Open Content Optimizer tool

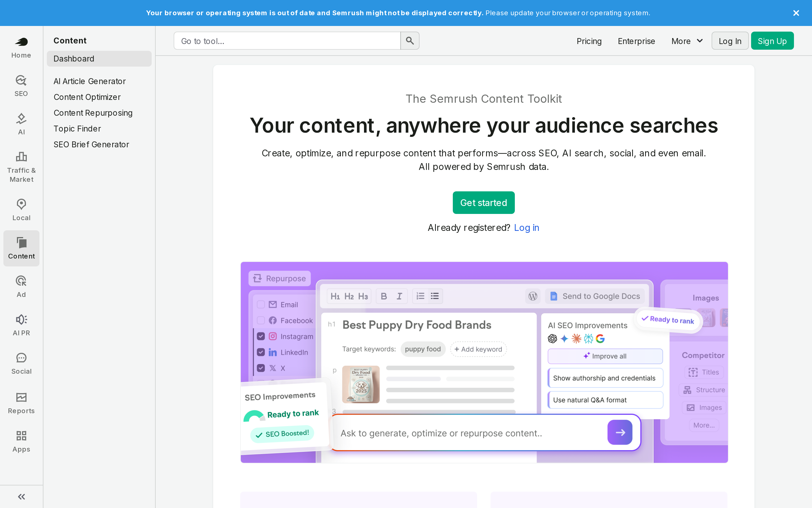click(87, 97)
